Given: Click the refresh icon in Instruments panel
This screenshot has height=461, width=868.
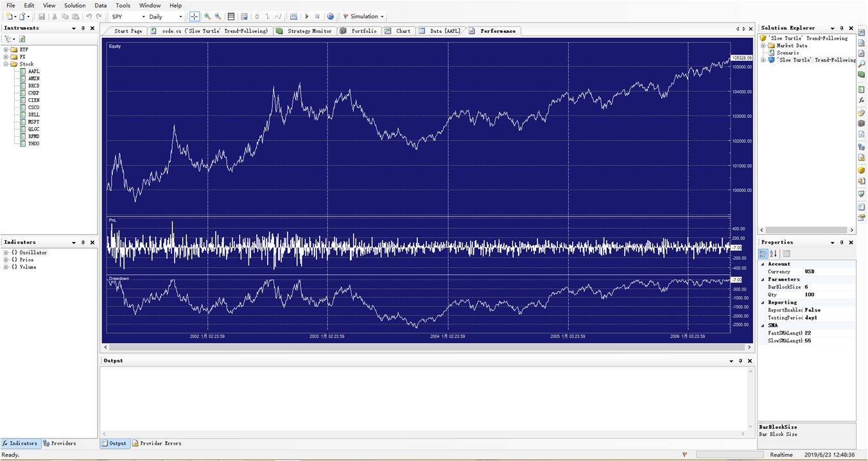Looking at the screenshot, I should (22, 39).
